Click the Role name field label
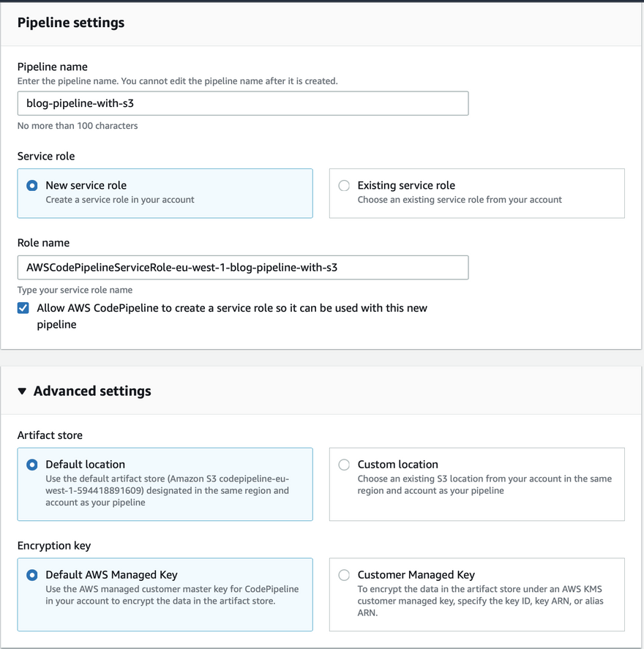Image resolution: width=644 pixels, height=649 pixels. [x=44, y=242]
